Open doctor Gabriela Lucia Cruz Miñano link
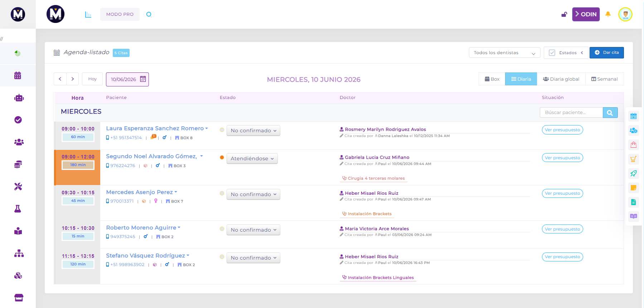Image resolution: width=644 pixels, height=308 pixels. click(377, 157)
